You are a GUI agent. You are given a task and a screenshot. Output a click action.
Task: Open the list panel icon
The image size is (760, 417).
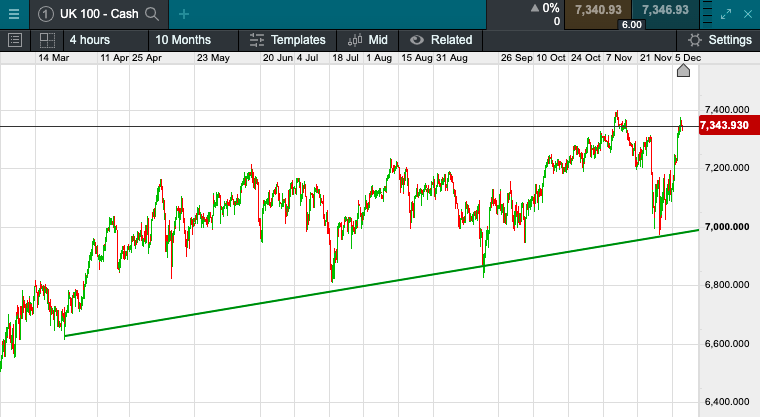click(x=15, y=40)
